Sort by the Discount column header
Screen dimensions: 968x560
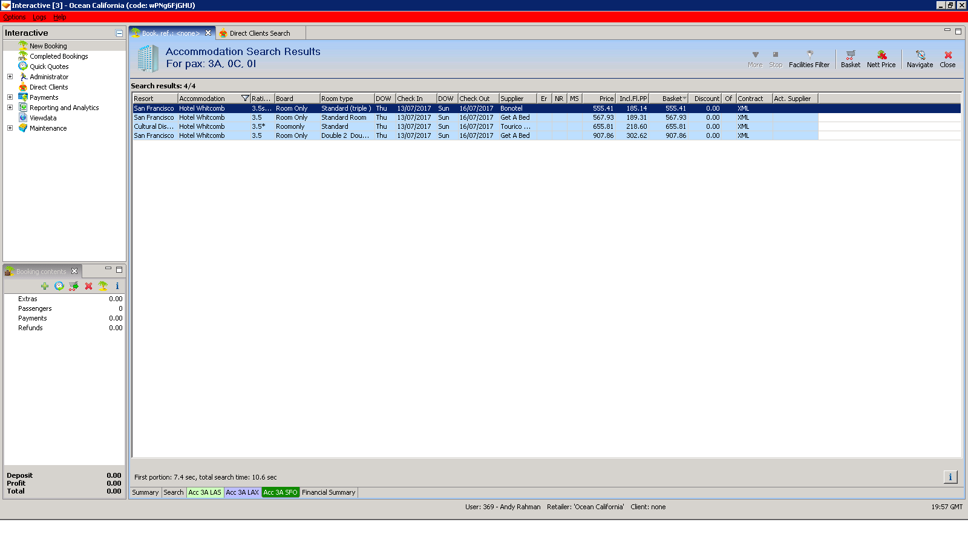tap(705, 99)
